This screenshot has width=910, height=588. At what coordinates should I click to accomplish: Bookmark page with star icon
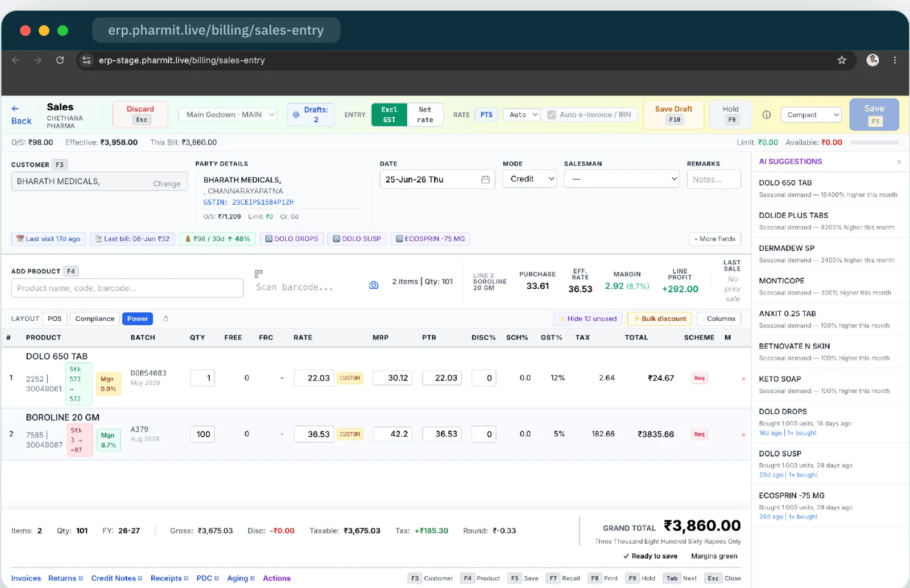click(x=842, y=60)
